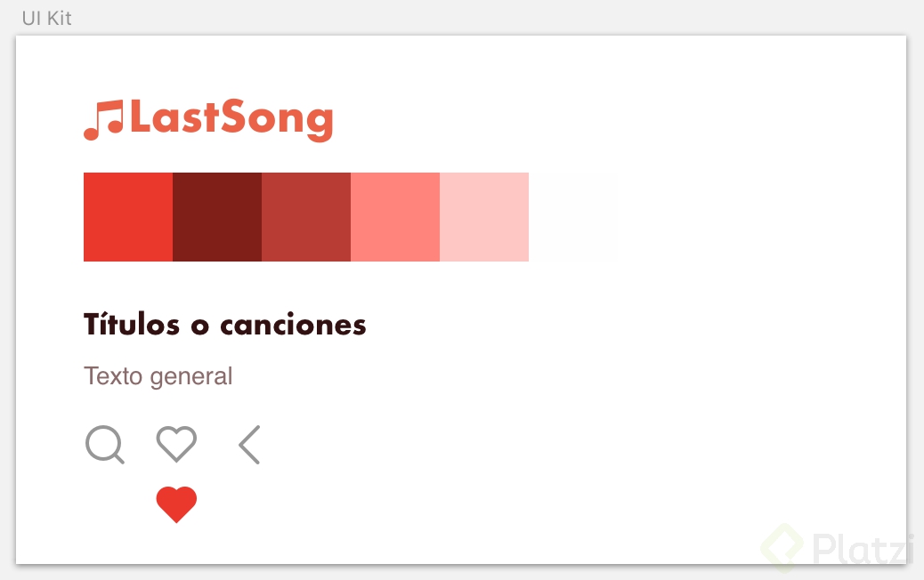Select the filled red heart icon
This screenshot has width=924, height=580.
pyautogui.click(x=176, y=504)
